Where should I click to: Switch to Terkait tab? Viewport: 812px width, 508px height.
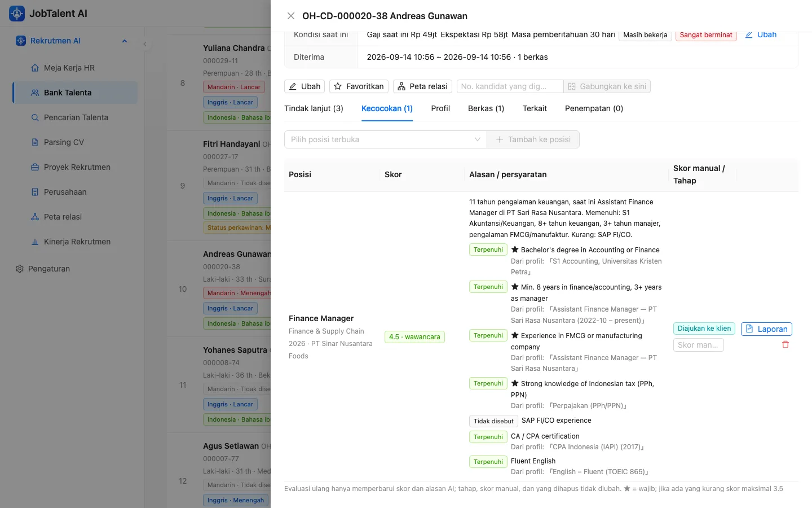click(535, 108)
